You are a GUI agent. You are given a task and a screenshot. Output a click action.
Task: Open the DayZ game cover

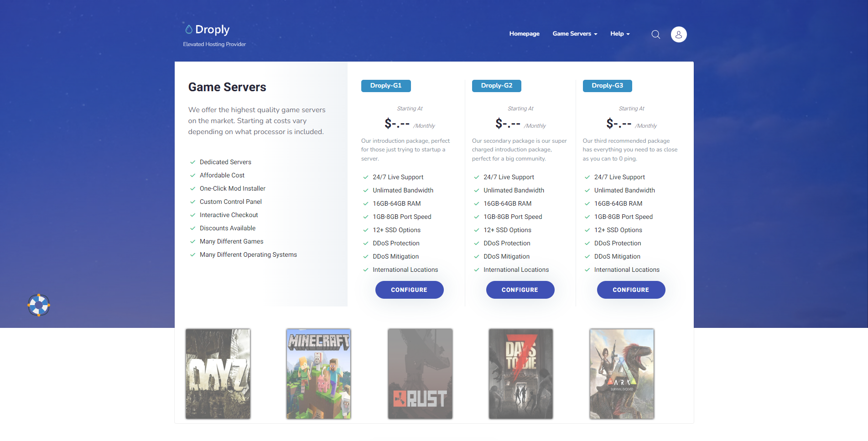click(218, 374)
